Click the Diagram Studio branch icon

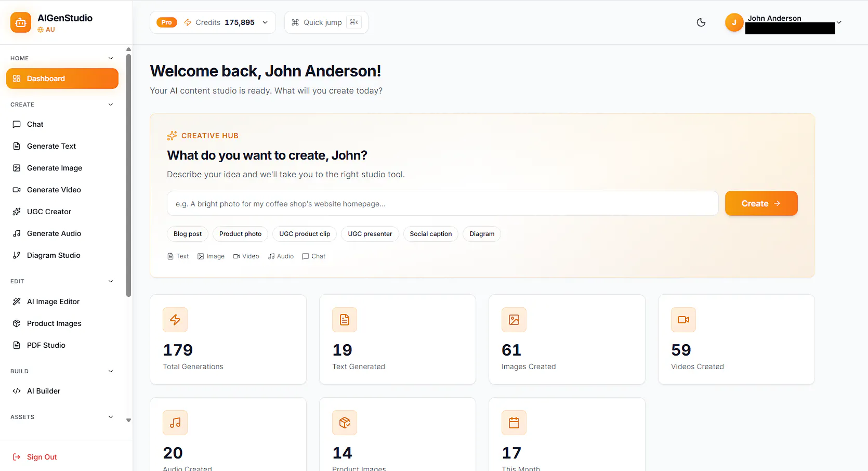pos(17,255)
